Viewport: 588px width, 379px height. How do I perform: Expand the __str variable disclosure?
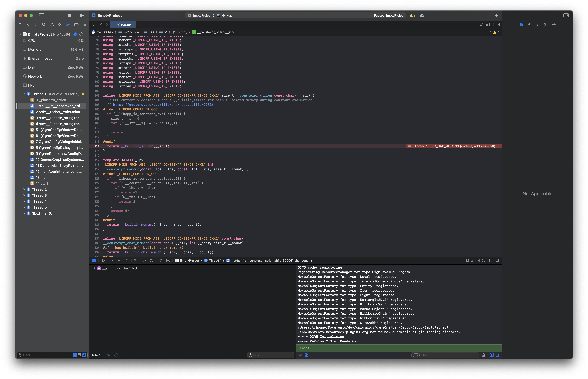click(x=94, y=268)
